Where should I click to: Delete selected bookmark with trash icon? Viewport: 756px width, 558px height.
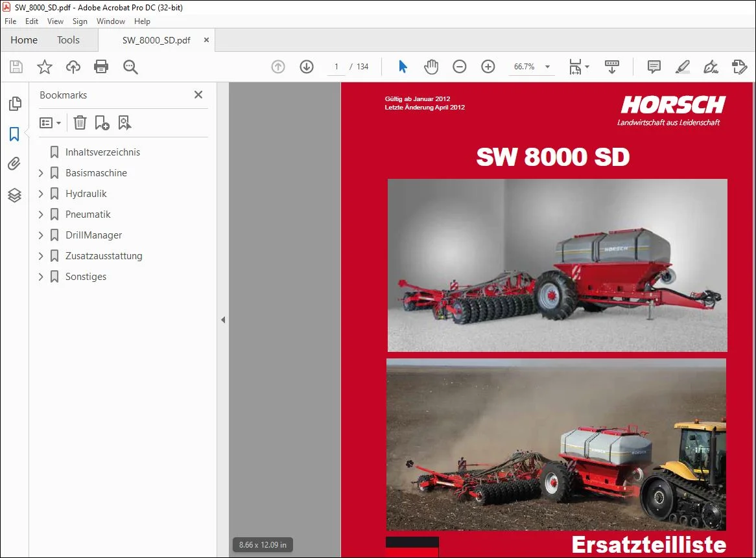(80, 123)
